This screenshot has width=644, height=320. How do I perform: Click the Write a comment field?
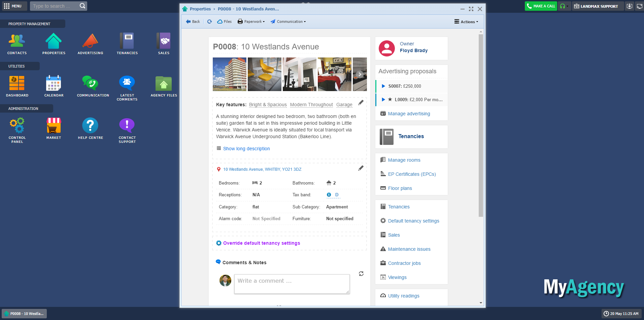(292, 284)
